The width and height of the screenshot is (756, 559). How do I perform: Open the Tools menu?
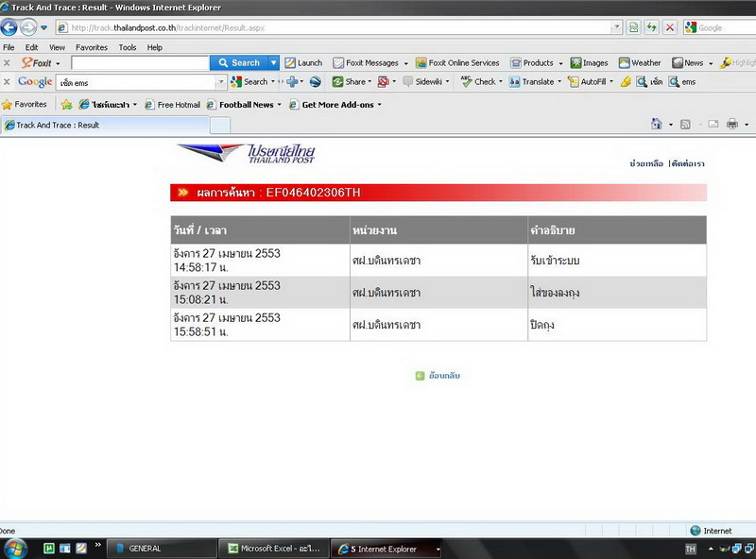(128, 47)
